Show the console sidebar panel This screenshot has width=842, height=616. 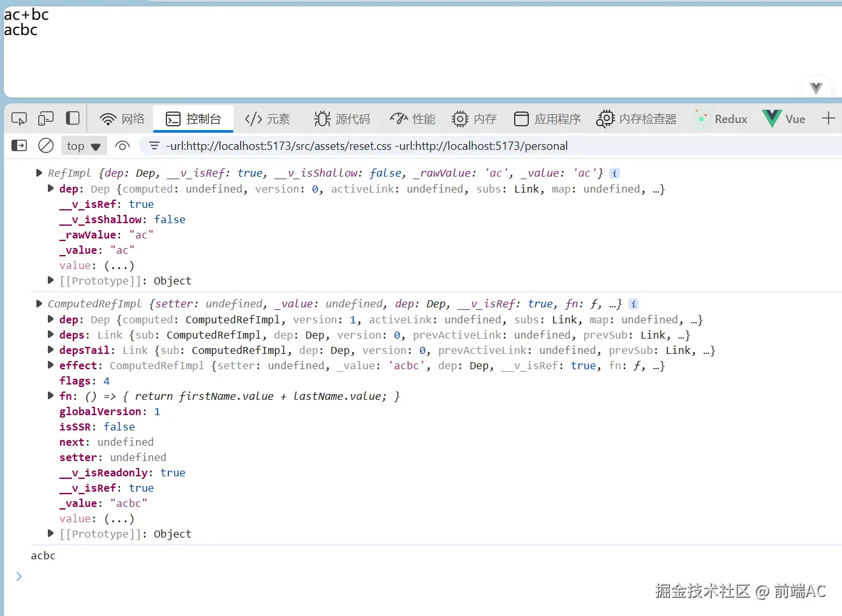[19, 146]
